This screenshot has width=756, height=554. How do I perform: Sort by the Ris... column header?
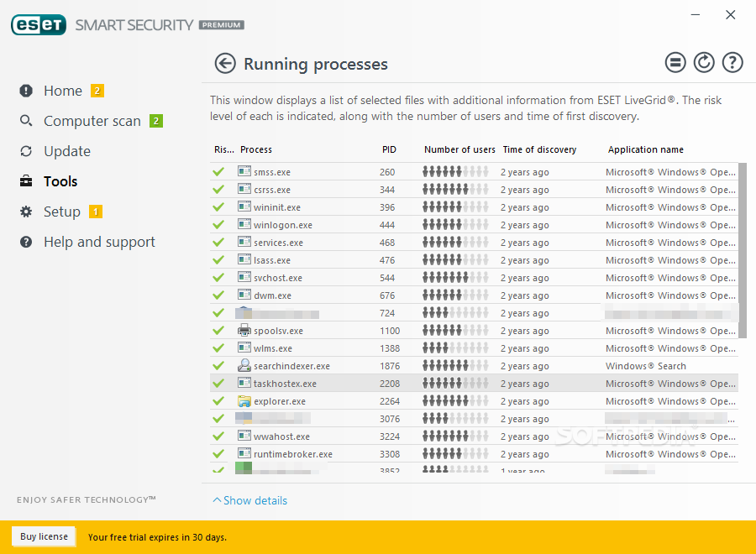click(x=223, y=149)
